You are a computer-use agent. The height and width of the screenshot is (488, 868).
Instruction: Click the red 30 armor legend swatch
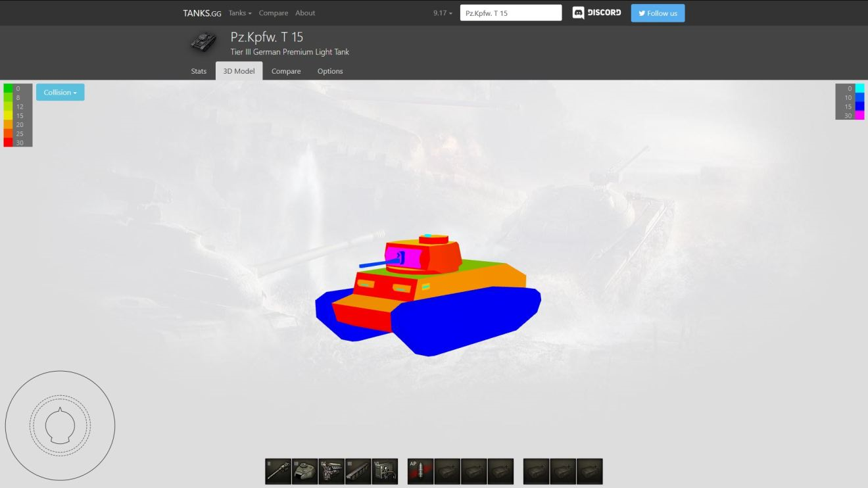tap(8, 143)
